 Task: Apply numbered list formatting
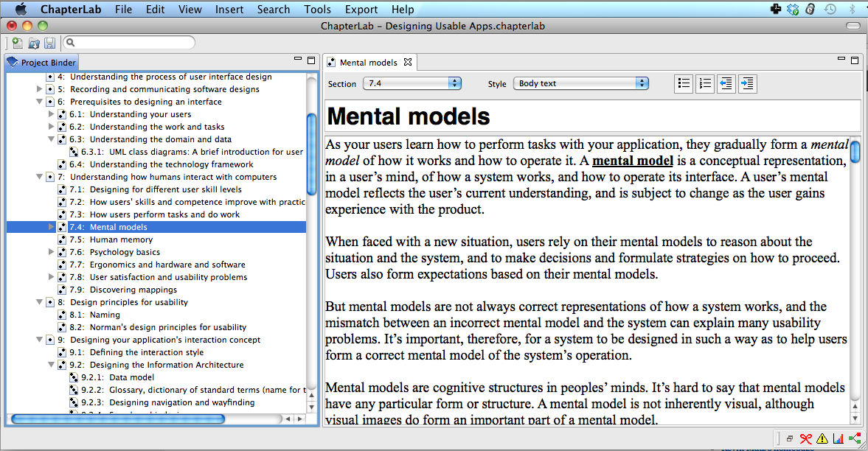(x=705, y=84)
